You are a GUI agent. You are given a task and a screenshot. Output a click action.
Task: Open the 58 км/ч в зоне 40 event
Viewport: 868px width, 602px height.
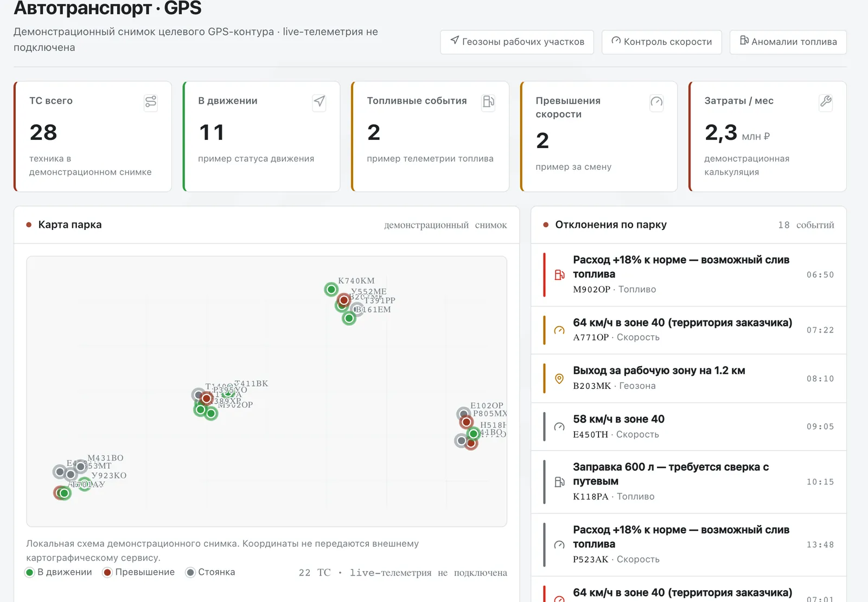(688, 427)
